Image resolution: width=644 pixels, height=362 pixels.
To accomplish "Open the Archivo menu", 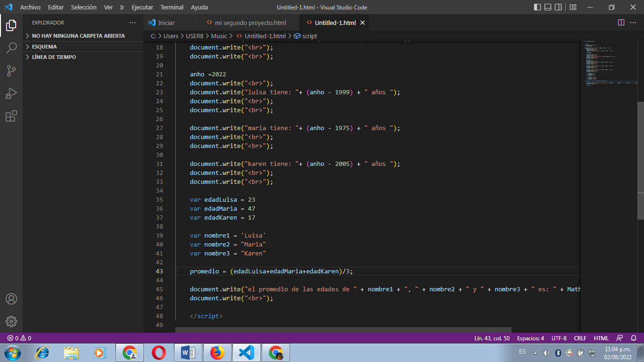I will [30, 7].
